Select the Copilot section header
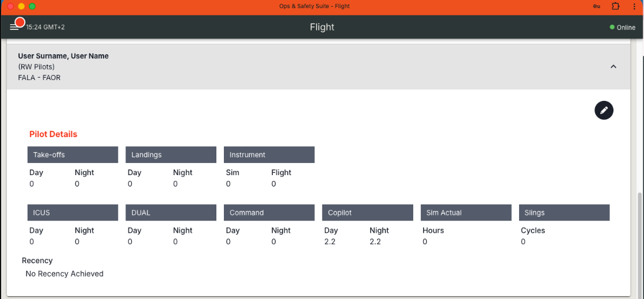The width and height of the screenshot is (644, 299). [x=367, y=213]
